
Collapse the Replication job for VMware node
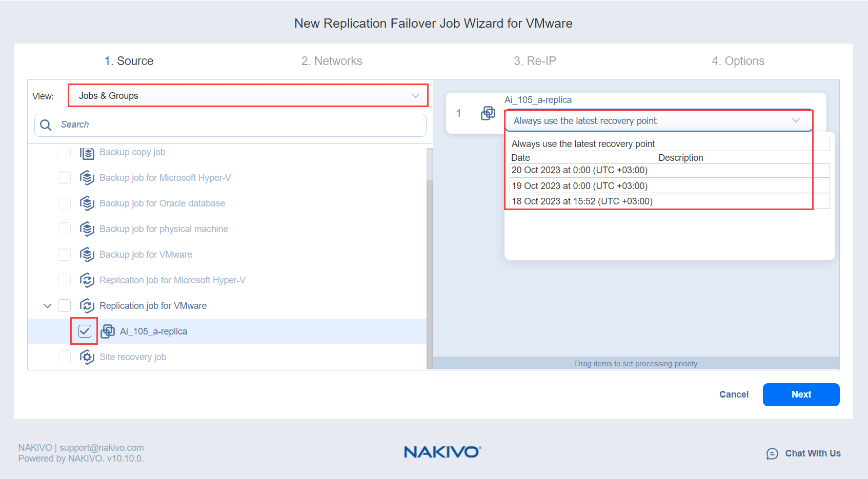tap(48, 306)
